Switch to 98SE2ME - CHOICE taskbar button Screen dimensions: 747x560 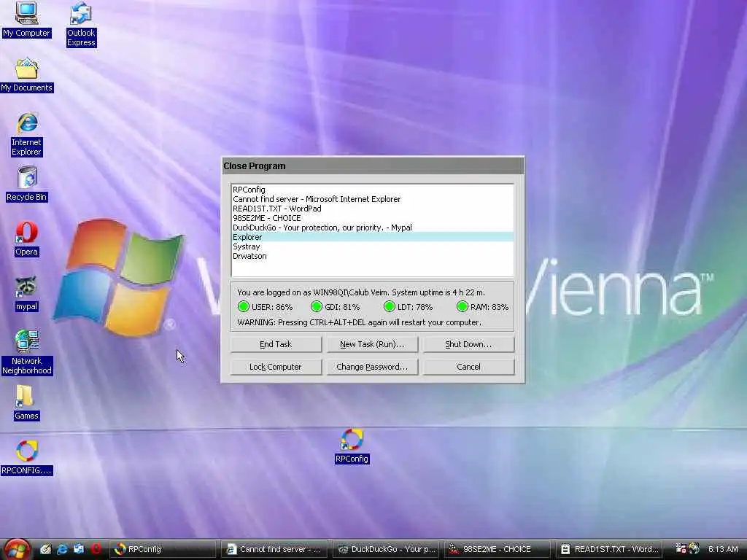(x=498, y=550)
